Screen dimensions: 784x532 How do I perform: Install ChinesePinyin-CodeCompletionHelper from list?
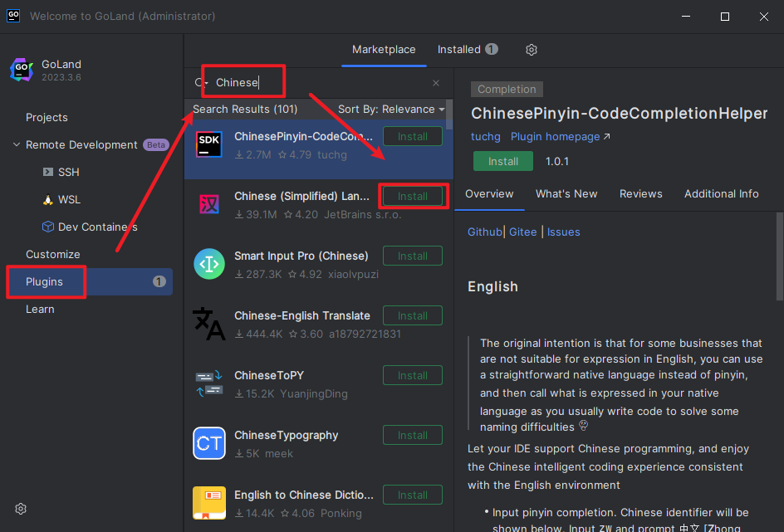point(413,136)
